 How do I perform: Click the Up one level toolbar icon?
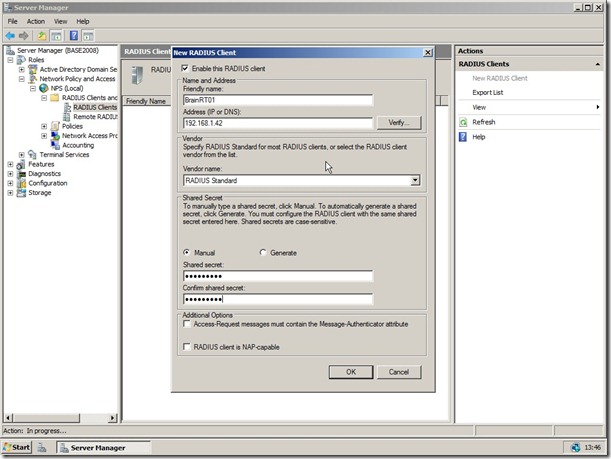coord(42,36)
